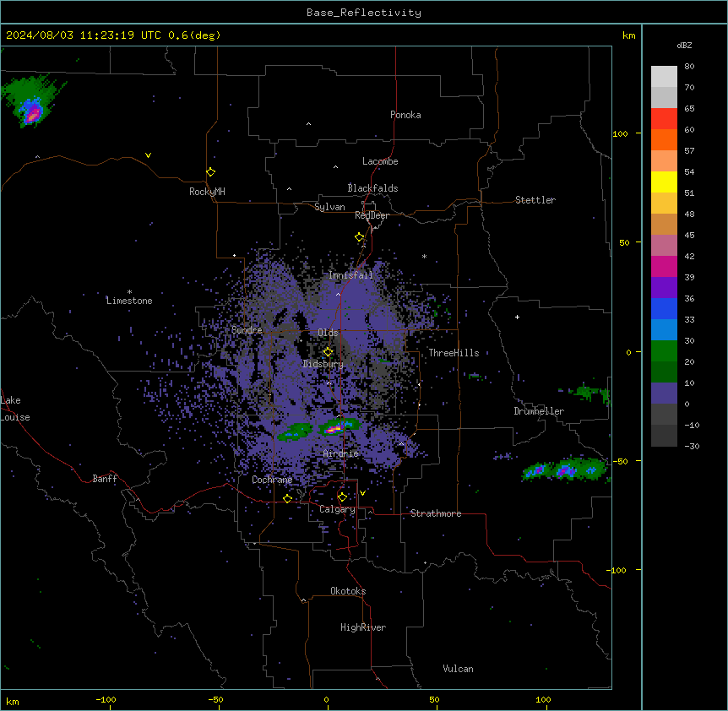The image size is (728, 711).
Task: Click the Olds label
Action: coord(328,333)
